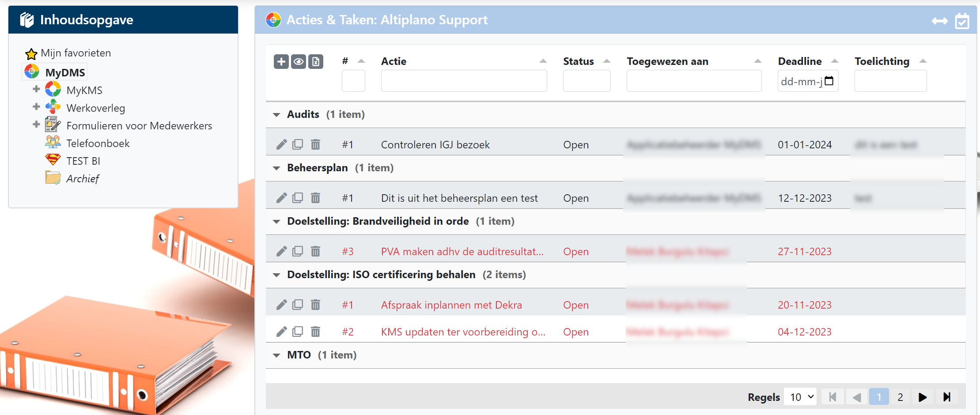This screenshot has width=980, height=415.
Task: Click the calendar check icon in header
Action: 962,21
